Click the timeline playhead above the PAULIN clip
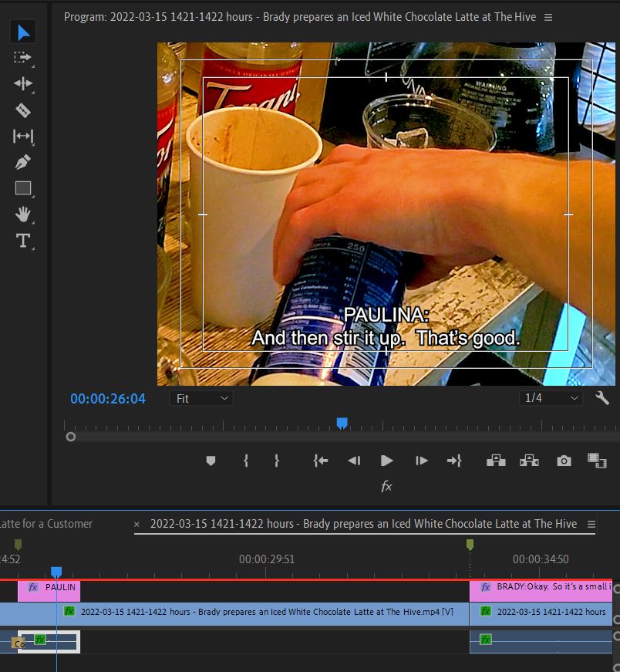The width and height of the screenshot is (620, 672). click(56, 572)
